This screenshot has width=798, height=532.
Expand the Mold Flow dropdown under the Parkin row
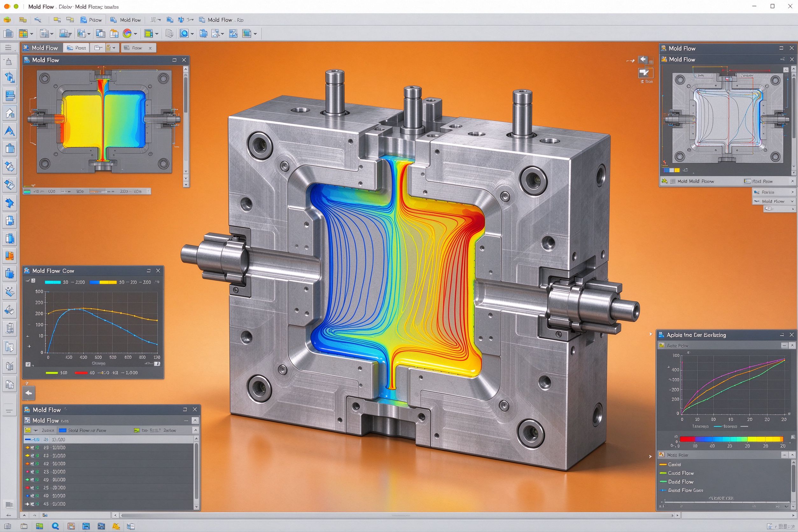(x=774, y=201)
